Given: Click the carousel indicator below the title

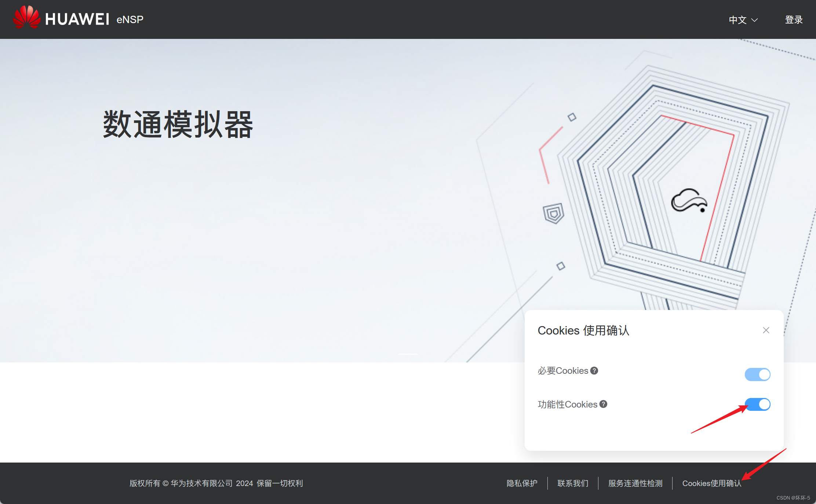Looking at the screenshot, I should coord(408,354).
